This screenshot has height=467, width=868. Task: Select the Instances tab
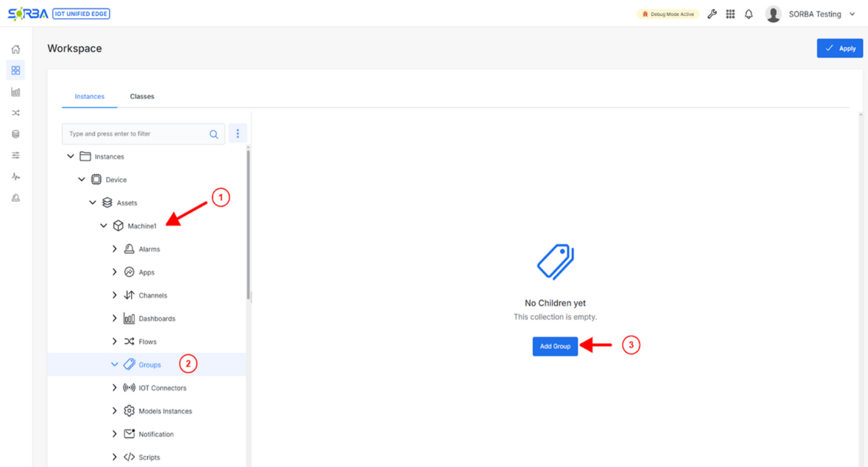(90, 97)
